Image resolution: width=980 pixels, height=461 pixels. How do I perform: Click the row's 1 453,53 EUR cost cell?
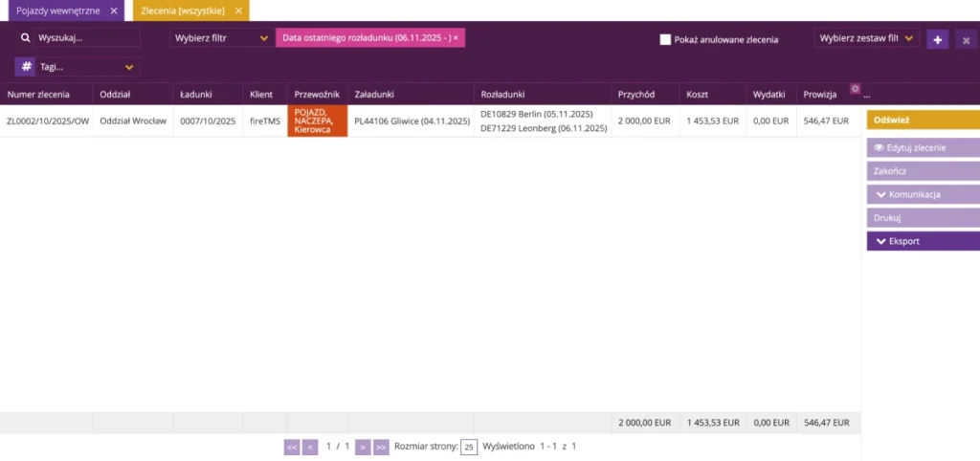coord(712,121)
